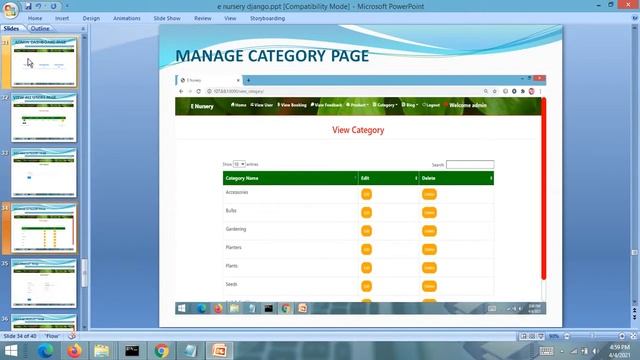Switch to the Animations ribbon tab
This screenshot has height=360, width=640.
(x=127, y=18)
